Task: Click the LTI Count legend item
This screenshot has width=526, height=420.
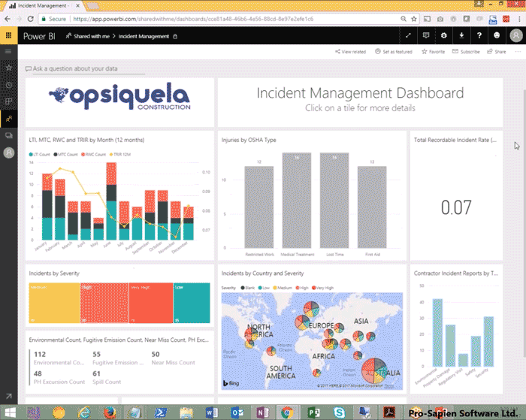Action: click(40, 154)
